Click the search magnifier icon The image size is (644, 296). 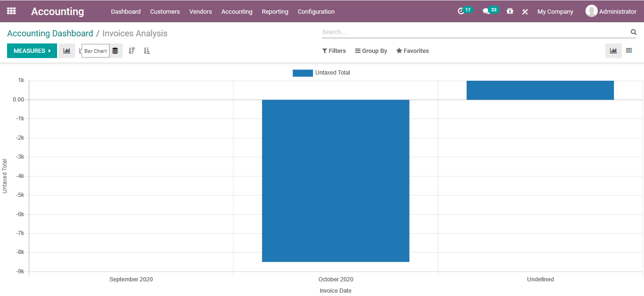tap(633, 32)
